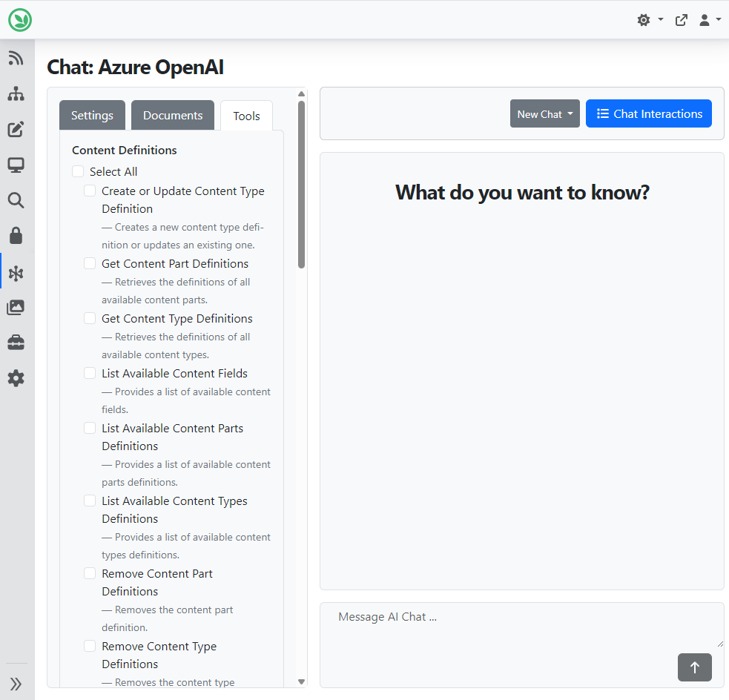Switch to the Settings tab
This screenshot has width=729, height=700.
click(92, 115)
